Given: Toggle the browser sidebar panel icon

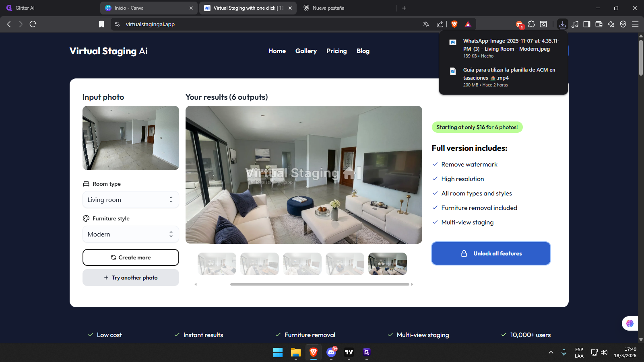Looking at the screenshot, I should point(587,24).
